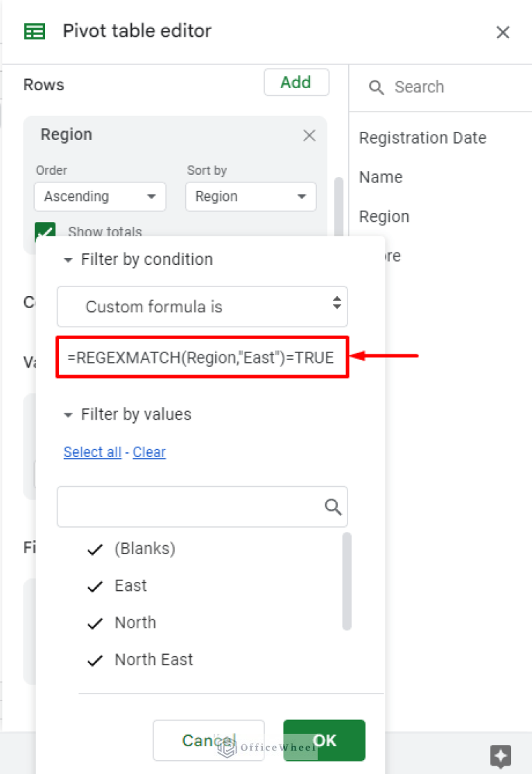Uncheck the (Blanks) filter value

[x=94, y=549]
